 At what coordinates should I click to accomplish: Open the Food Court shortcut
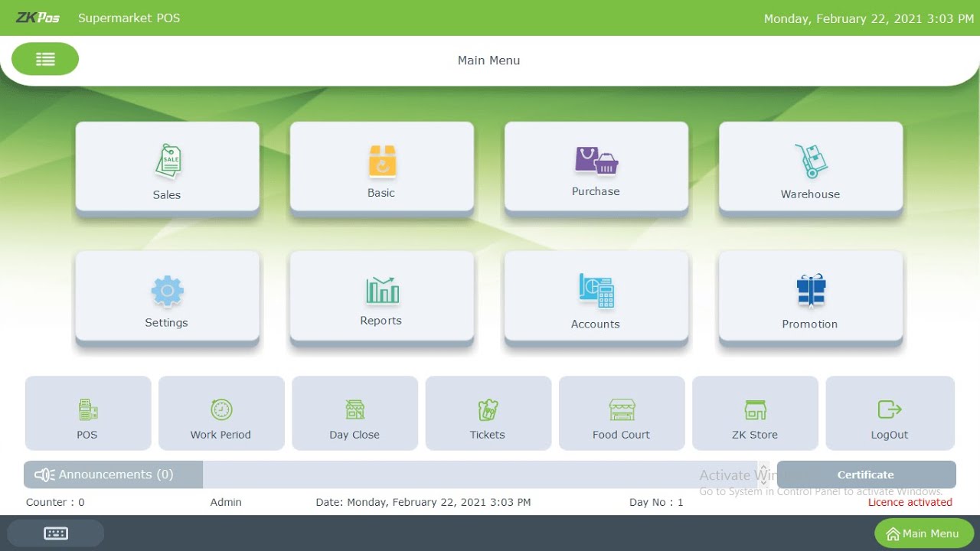(622, 413)
